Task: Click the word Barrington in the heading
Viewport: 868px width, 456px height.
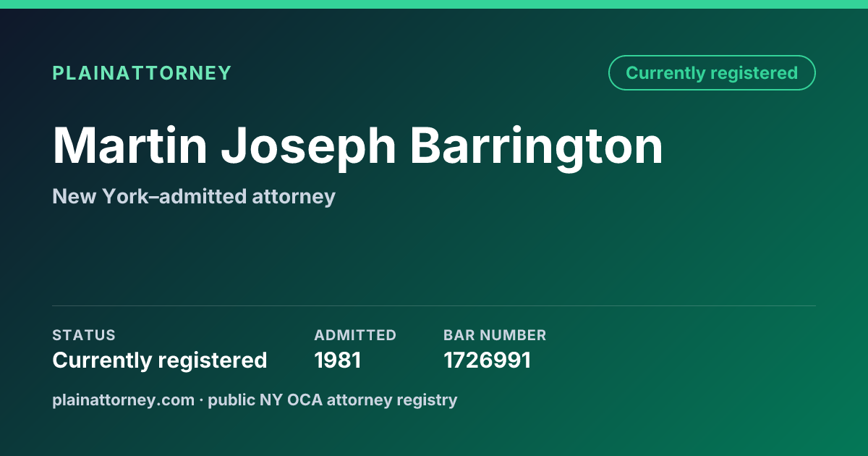Action: (537, 147)
